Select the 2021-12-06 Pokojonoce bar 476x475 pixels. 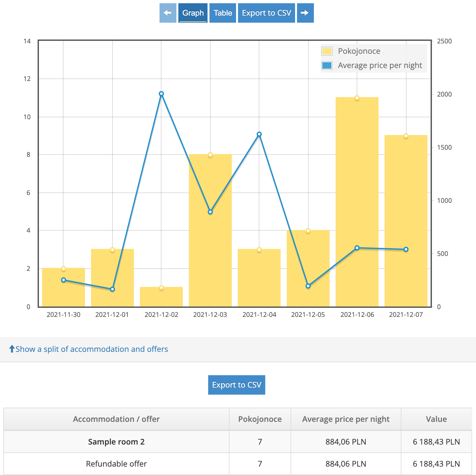coord(357,201)
